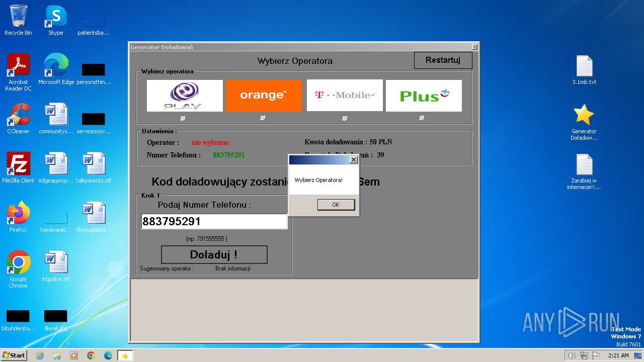Select the likeall.jpg image icon

pos(56,320)
